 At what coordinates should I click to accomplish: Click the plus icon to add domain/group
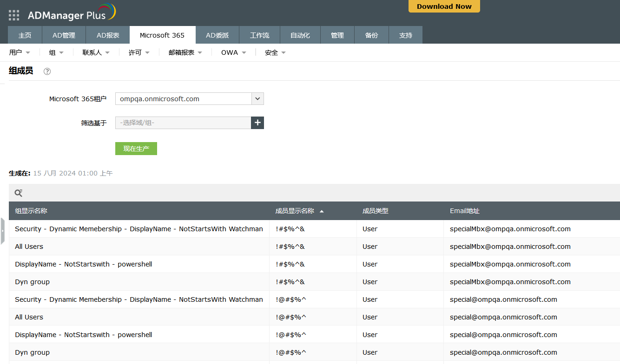257,123
